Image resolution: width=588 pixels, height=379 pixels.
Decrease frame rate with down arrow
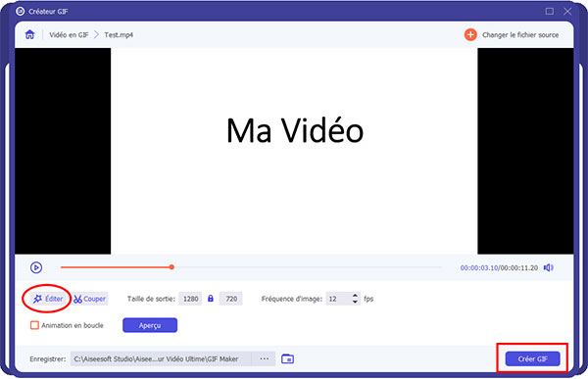(x=355, y=302)
